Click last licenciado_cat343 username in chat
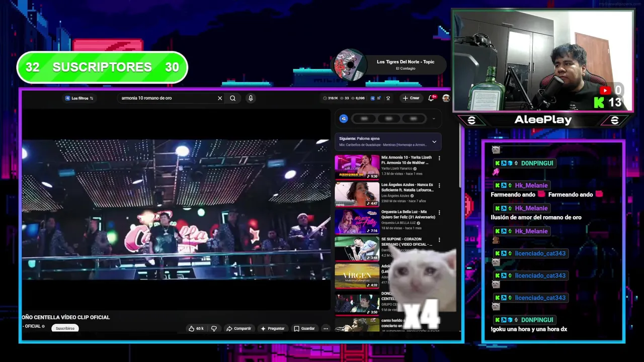644x362 pixels. (540, 298)
